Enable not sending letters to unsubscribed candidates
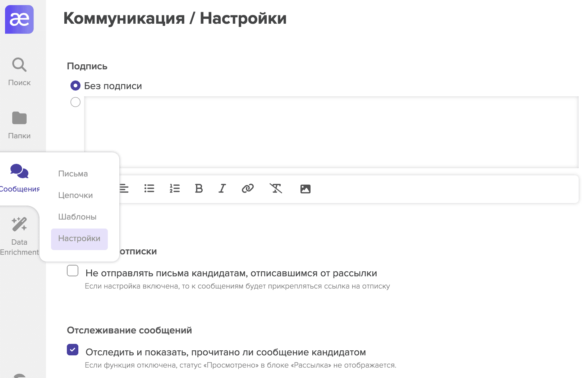This screenshot has height=378, width=588. [73, 271]
